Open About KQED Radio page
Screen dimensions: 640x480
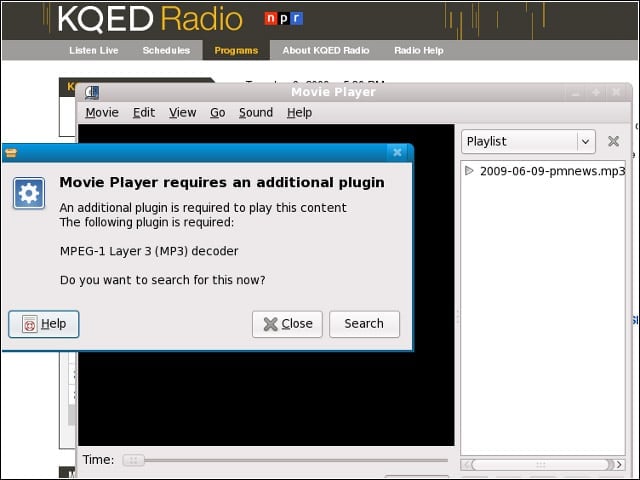[326, 50]
